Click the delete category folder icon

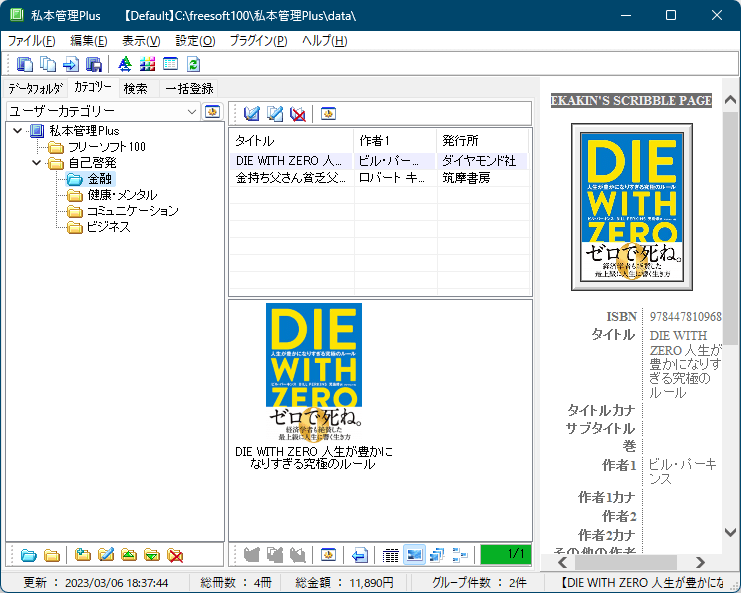(175, 555)
